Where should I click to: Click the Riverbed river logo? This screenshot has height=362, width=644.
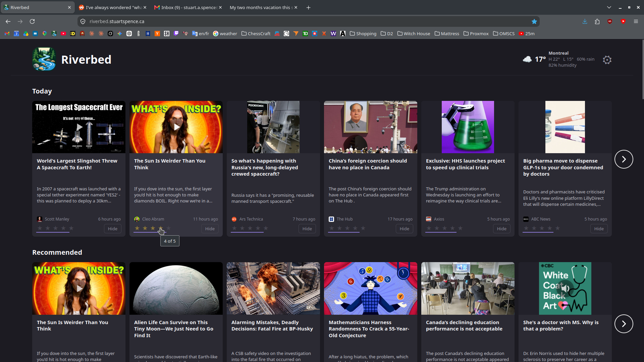click(44, 59)
